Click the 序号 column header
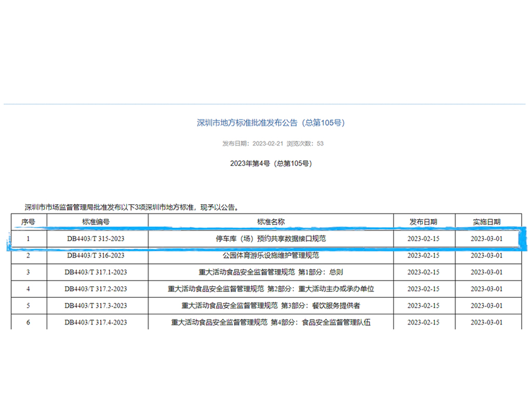 coord(28,222)
